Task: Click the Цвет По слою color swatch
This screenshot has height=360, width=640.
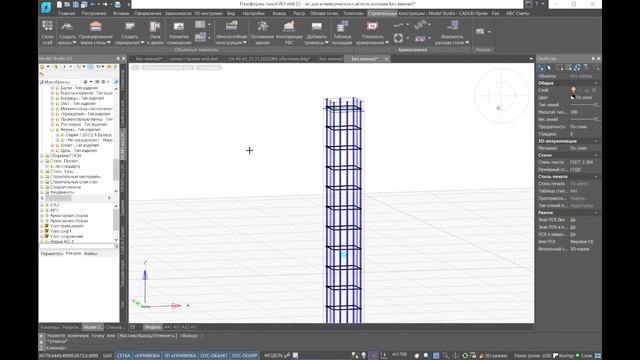Action: [573, 98]
